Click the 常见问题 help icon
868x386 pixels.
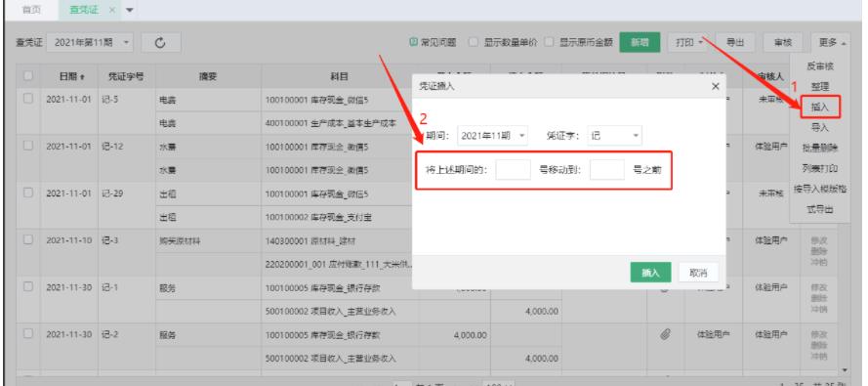click(x=413, y=43)
